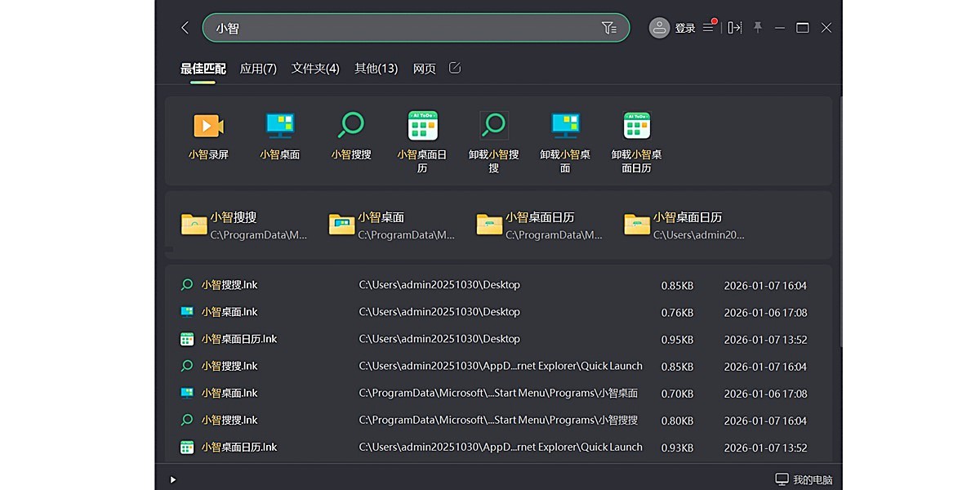Open the search filter funnel dropdown
This screenshot has height=490, width=980.
pyautogui.click(x=610, y=27)
